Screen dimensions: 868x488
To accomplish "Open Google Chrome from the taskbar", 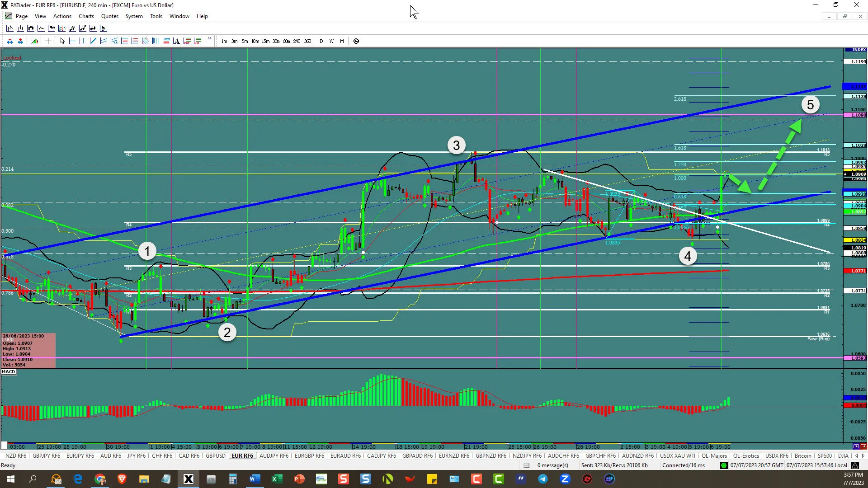I will click(100, 479).
